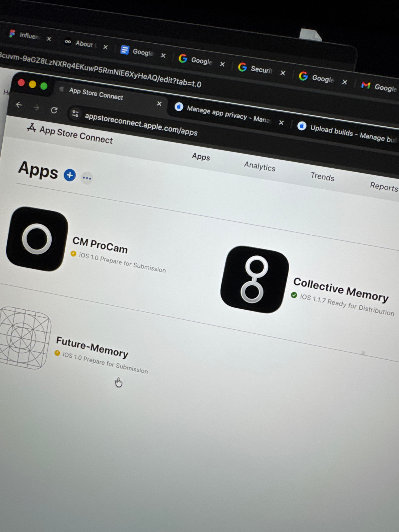Image resolution: width=399 pixels, height=532 pixels.
Task: Open the Collective Memory app icon
Action: pos(254,279)
